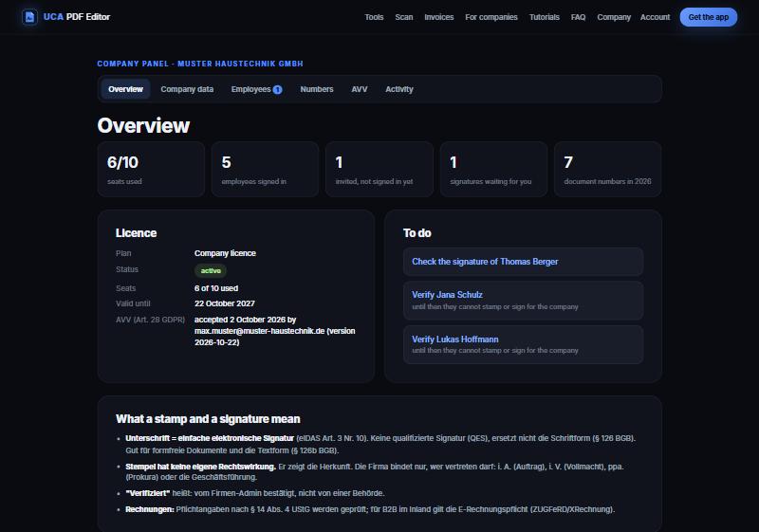The height and width of the screenshot is (532, 759).
Task: Open Check the signature of Thomas Berger
Action: tap(523, 262)
